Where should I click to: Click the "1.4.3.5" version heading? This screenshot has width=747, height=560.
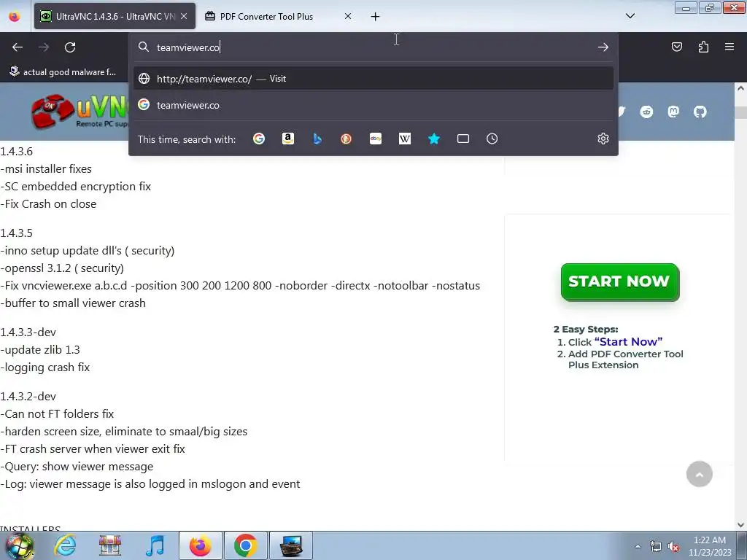click(x=16, y=233)
